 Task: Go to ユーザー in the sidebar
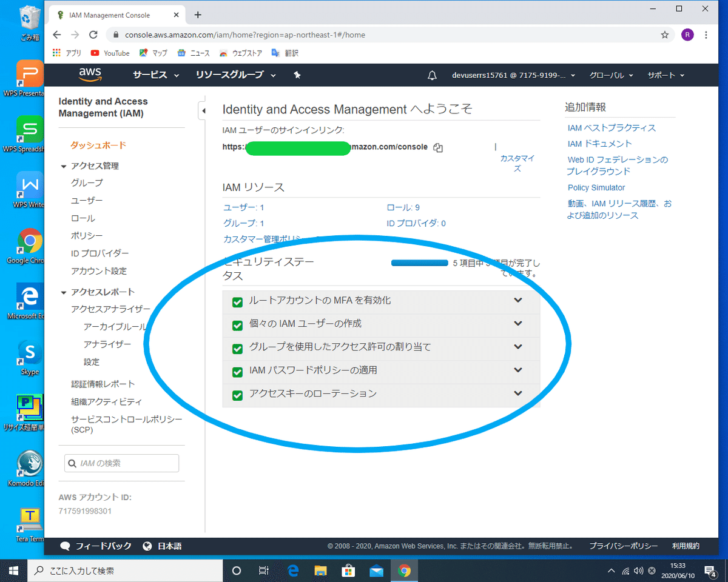point(87,201)
